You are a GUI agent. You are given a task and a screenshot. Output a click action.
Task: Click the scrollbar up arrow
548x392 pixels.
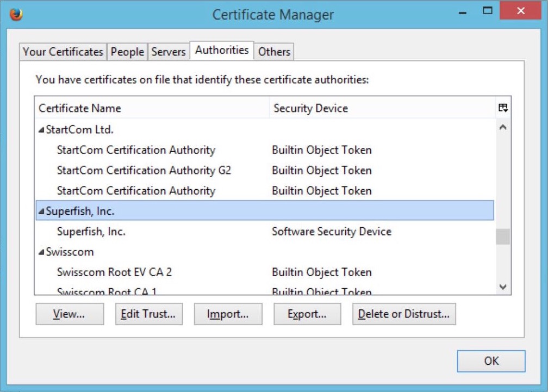tap(503, 128)
